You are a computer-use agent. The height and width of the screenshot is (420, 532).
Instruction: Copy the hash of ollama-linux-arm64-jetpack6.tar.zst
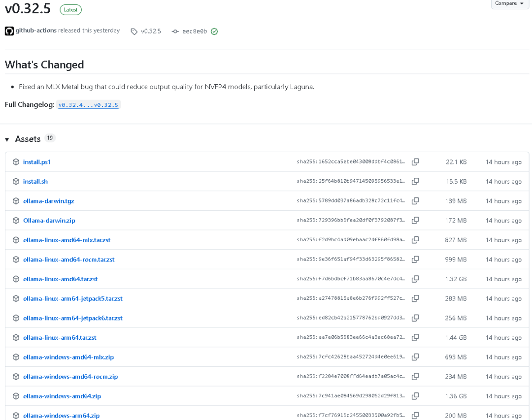coord(415,318)
